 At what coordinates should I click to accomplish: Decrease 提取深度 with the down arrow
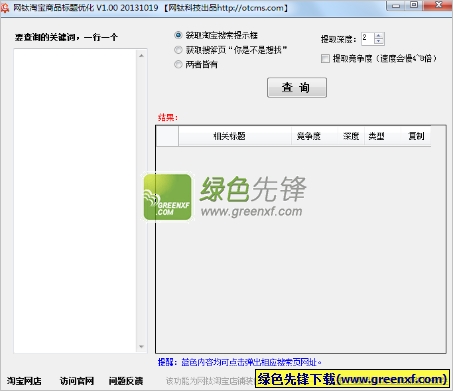click(379, 41)
